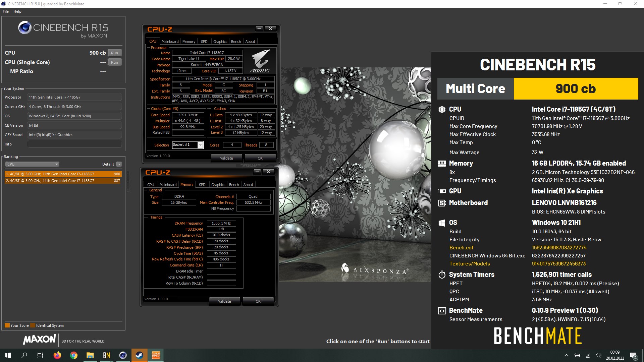The height and width of the screenshot is (362, 644).
Task: Click the CPU chip icon in BenchMate panel
Action: coord(442,109)
